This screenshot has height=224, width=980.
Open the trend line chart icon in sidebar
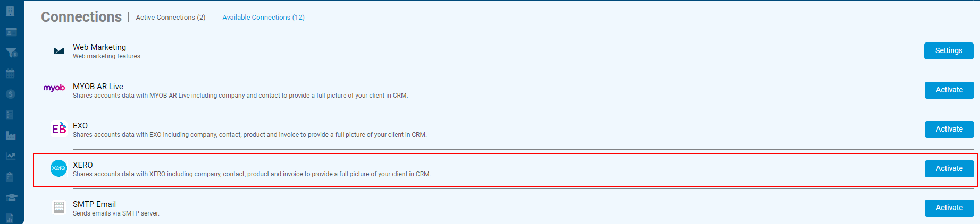[x=11, y=156]
